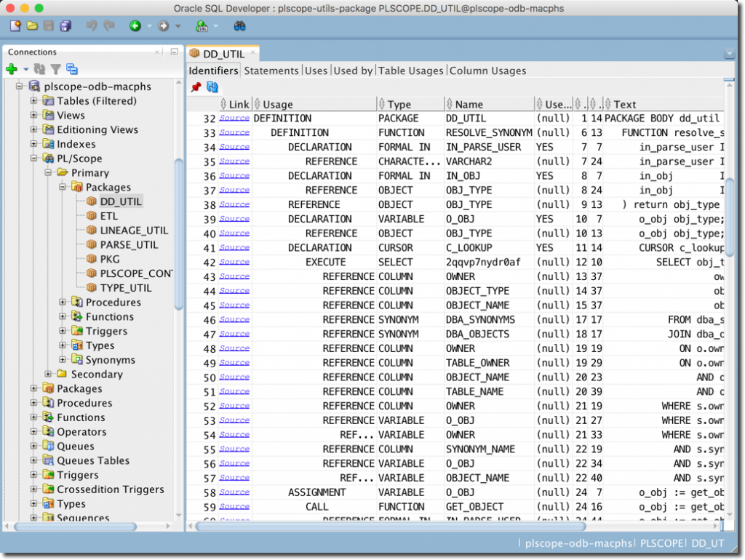Screen dimensions: 745x560
Task: Click the LINEAGE_UTIL package icon
Action: [x=92, y=231]
